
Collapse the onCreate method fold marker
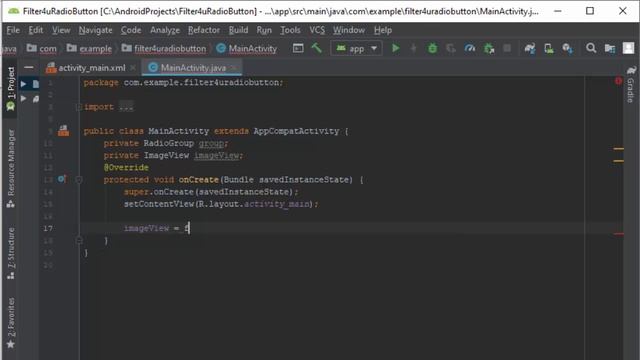coord(79,180)
